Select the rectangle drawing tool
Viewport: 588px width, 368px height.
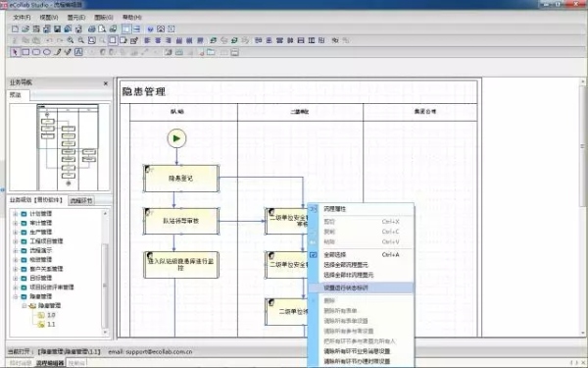[25, 52]
